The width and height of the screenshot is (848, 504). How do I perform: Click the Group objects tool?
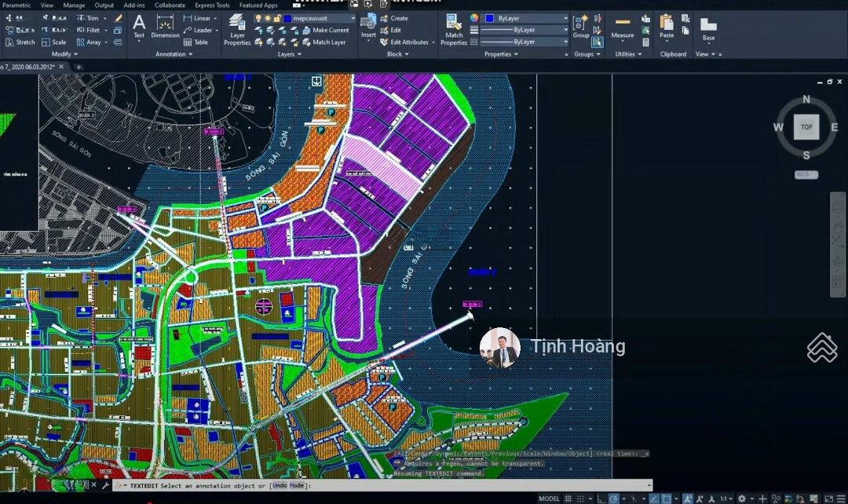tap(581, 27)
